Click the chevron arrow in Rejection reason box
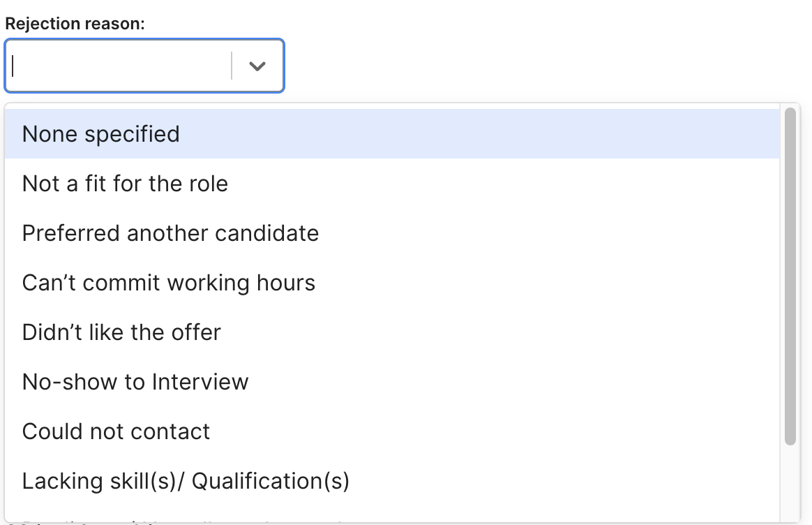812x525 pixels. pyautogui.click(x=257, y=66)
